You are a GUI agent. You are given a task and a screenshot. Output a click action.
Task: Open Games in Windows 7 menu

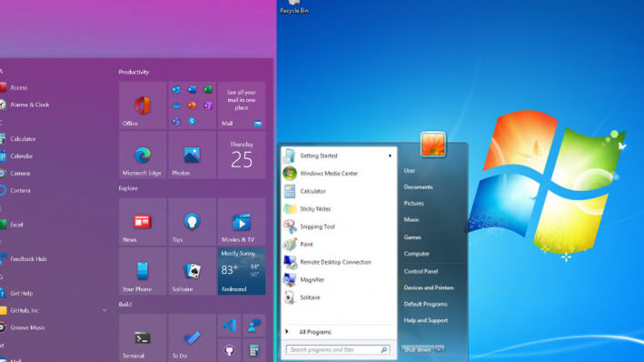click(412, 237)
